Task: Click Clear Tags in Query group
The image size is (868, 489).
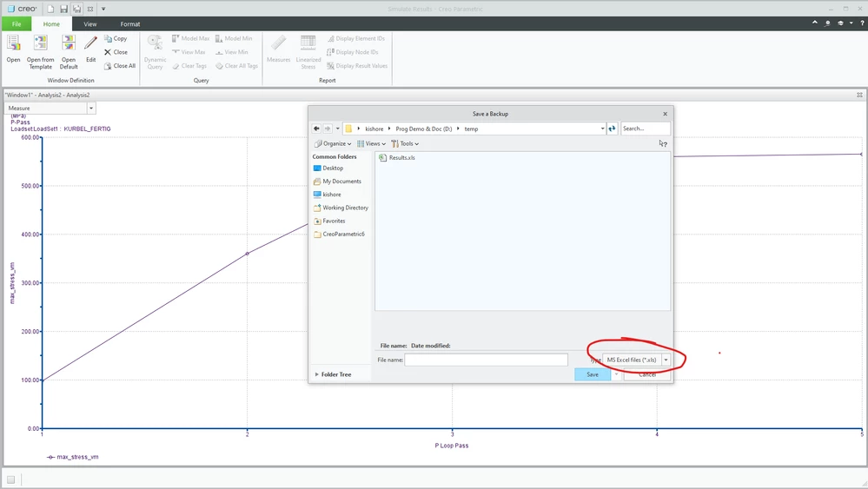Action: click(x=189, y=66)
